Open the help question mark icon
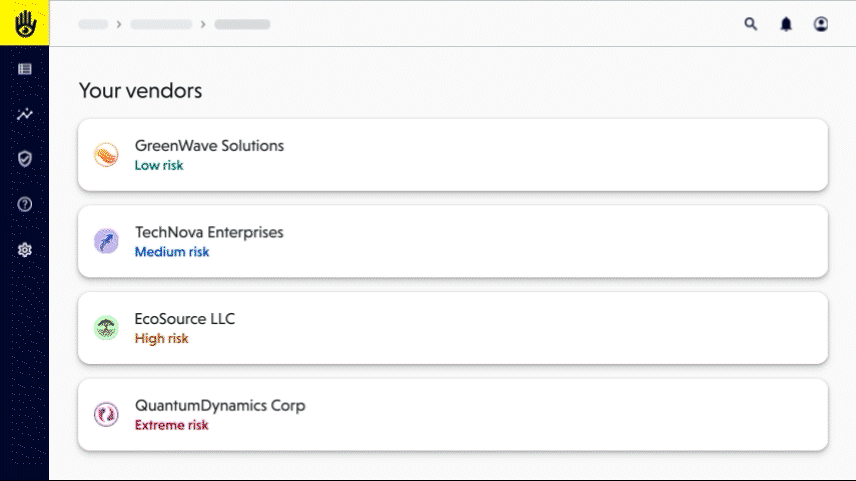 click(25, 204)
